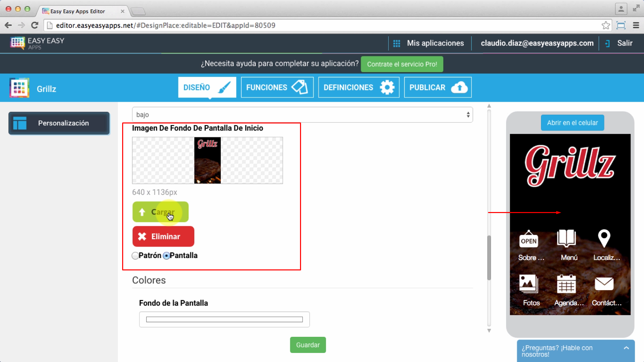The image size is (644, 362).
Task: Tap the Contacto envelope icon in preview
Action: tap(604, 284)
